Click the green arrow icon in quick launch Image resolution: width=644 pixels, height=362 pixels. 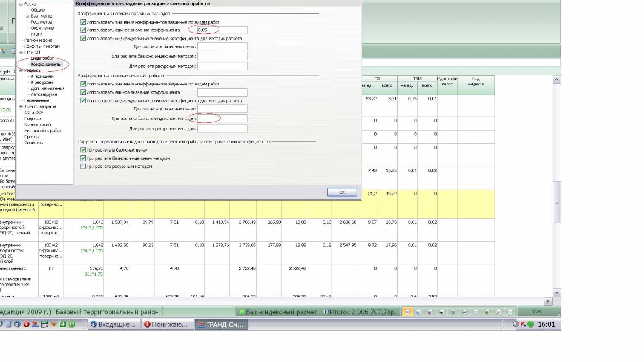click(63, 325)
